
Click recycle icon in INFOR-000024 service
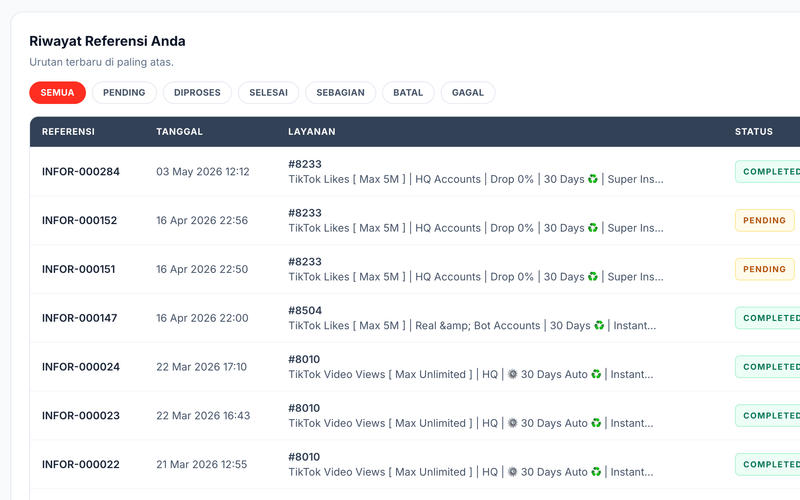[x=596, y=374]
